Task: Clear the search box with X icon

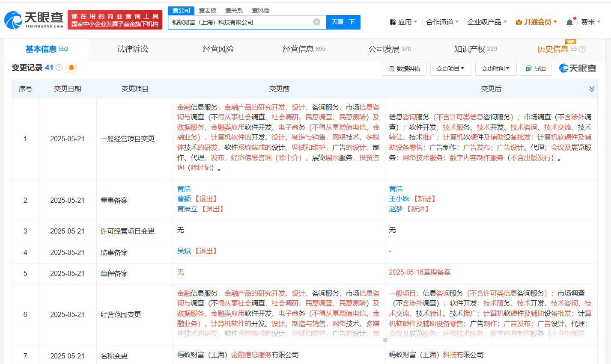Action: click(317, 22)
